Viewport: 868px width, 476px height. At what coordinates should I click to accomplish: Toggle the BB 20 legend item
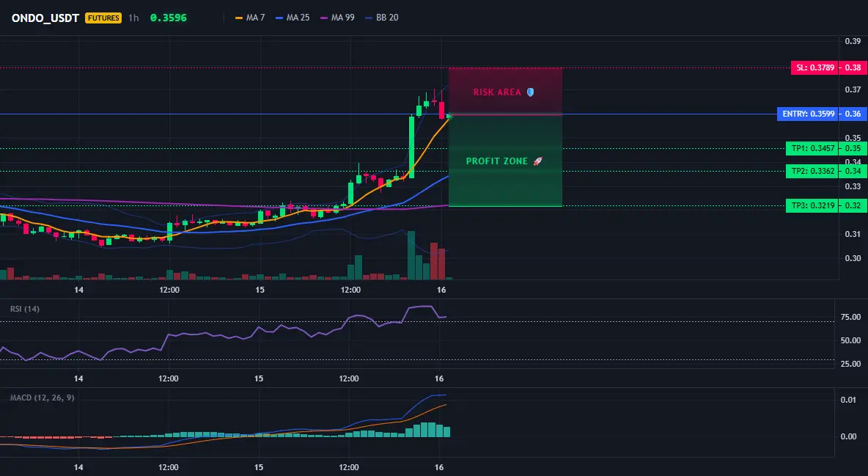[x=382, y=18]
